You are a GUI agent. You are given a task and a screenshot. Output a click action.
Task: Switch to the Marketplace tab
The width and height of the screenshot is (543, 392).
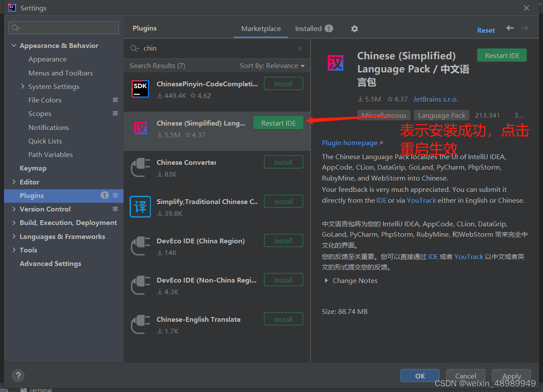[x=261, y=28]
